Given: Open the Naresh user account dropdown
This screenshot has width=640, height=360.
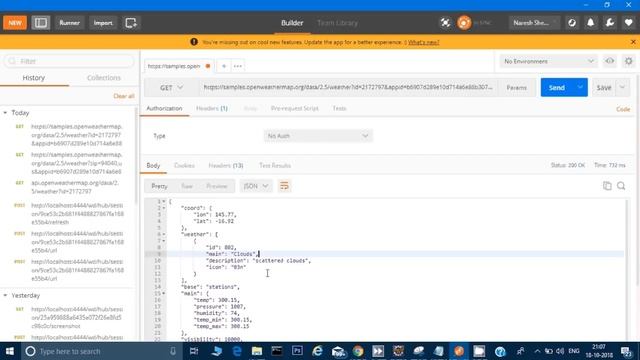Looking at the screenshot, I should click(x=534, y=23).
